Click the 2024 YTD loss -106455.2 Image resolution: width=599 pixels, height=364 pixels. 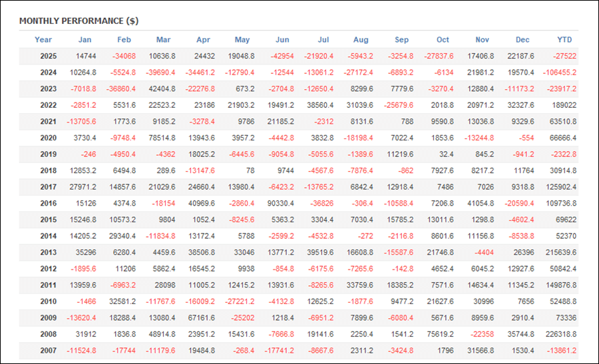(559, 73)
